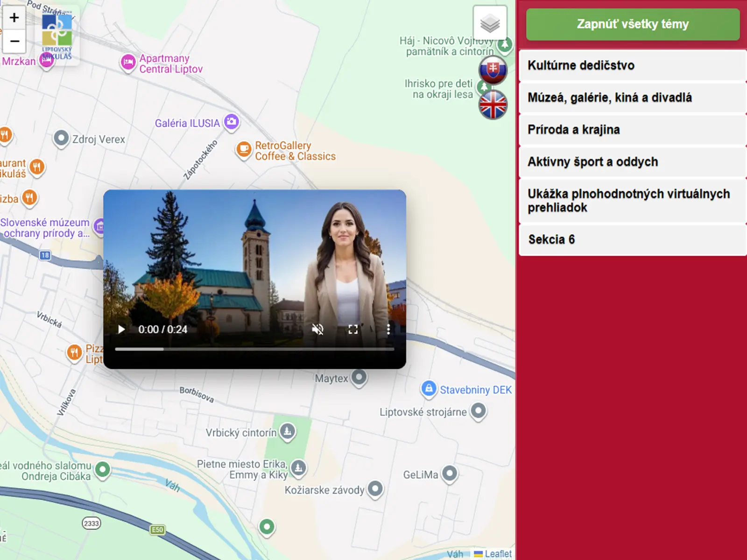
Task: Open video more options menu
Action: tap(388, 329)
